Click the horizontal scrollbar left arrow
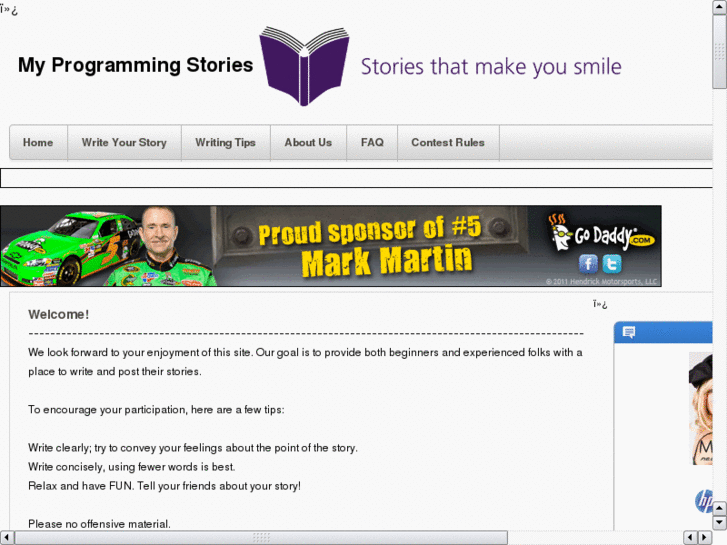Screen dimensions: 727x545 pos(6,538)
